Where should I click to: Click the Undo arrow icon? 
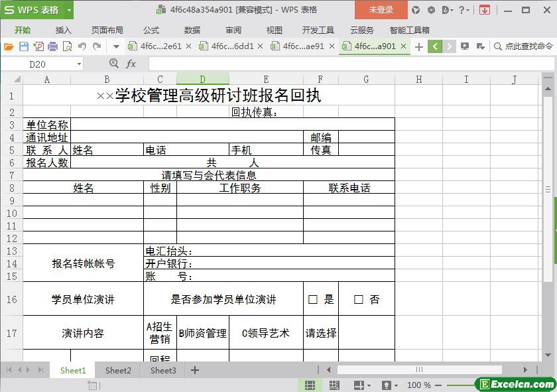pos(82,46)
